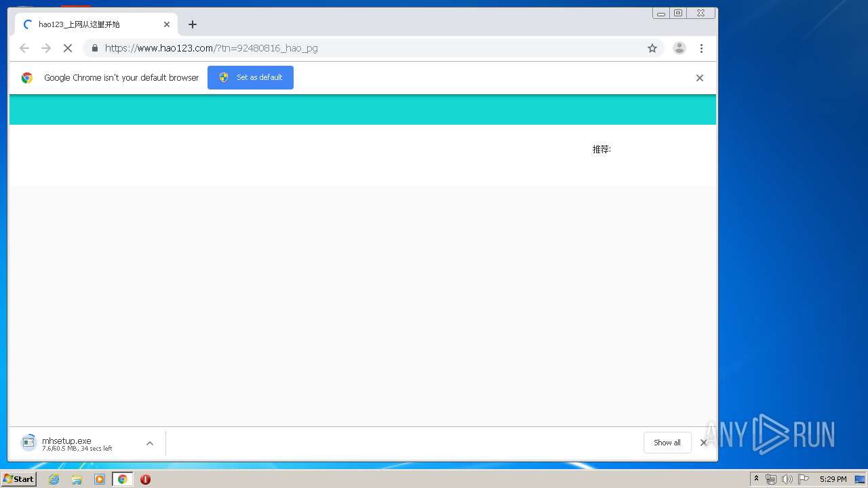The image size is (868, 488).
Task: Click Chrome logo in infobar
Action: [x=27, y=78]
